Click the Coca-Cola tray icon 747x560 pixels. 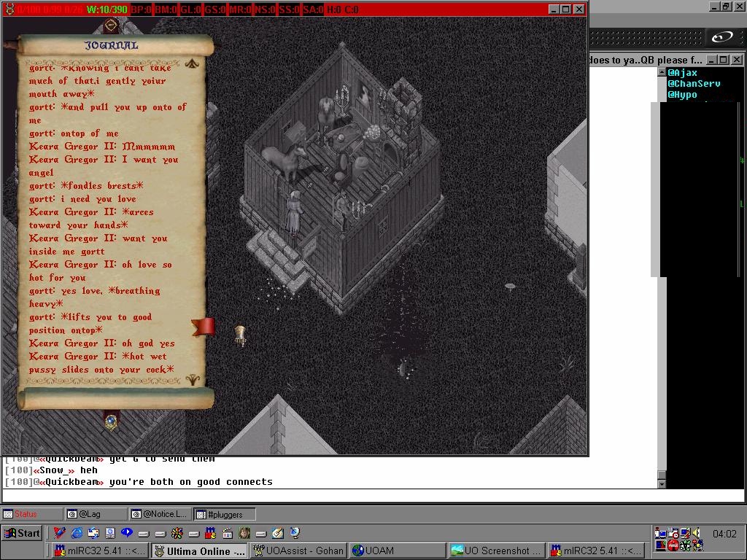[x=673, y=545]
